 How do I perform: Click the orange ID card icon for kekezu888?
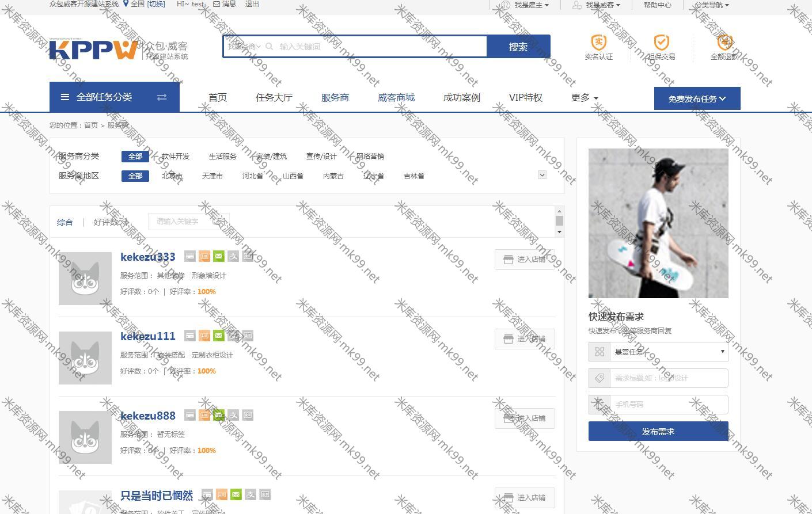pyautogui.click(x=204, y=415)
